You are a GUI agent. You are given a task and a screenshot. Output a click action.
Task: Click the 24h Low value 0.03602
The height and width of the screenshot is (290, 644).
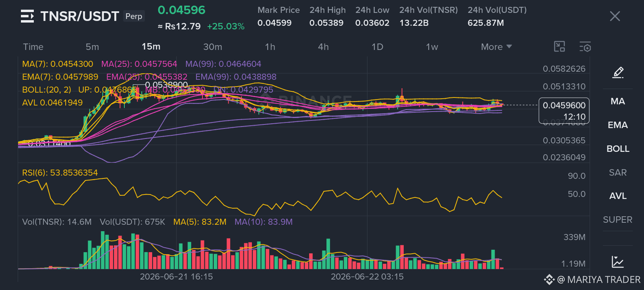pyautogui.click(x=372, y=23)
